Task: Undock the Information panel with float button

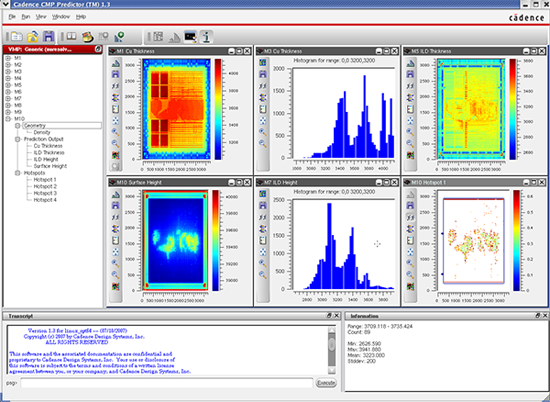Action: pos(538,316)
